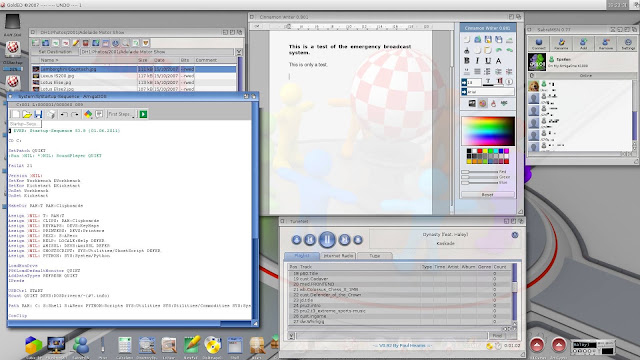Click the Remove contact icon in SabreMSN

(x=606, y=43)
